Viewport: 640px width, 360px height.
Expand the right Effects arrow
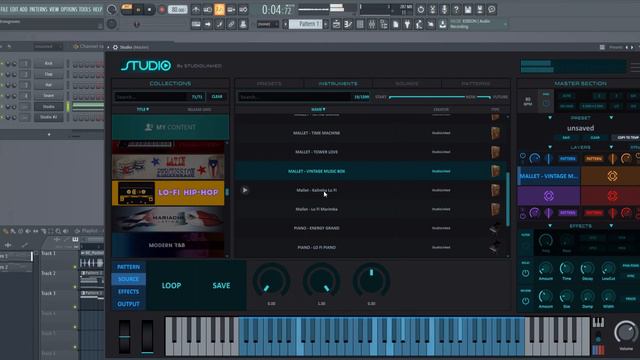point(611,226)
